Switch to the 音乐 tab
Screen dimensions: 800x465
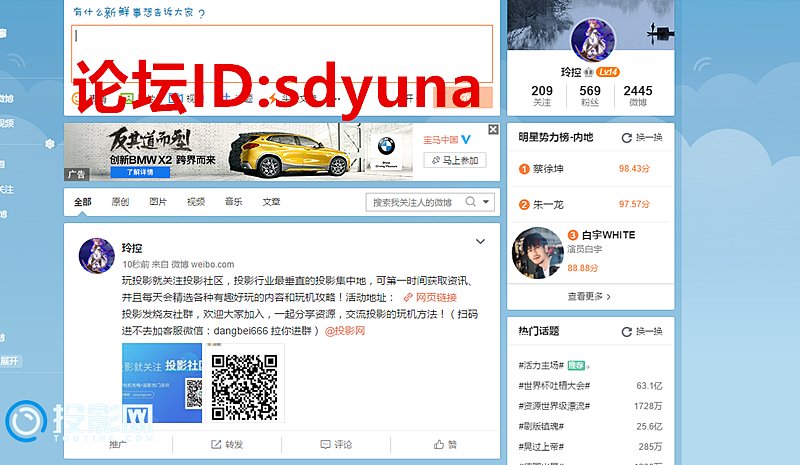coord(234,202)
